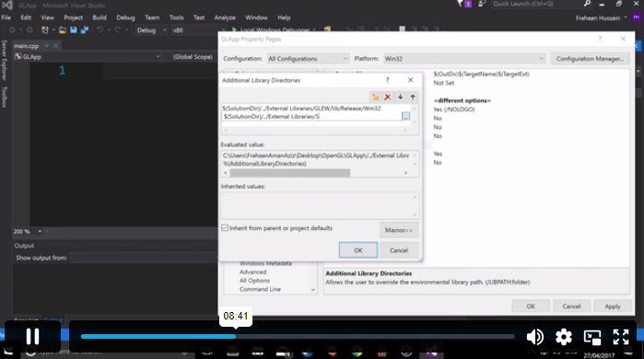Toggle Inherit from parent or project defaults

coord(225,227)
